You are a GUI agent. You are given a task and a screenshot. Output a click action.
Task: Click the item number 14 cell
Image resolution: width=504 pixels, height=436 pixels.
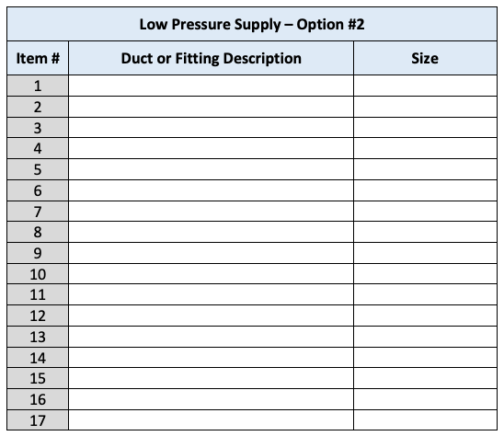(38, 358)
